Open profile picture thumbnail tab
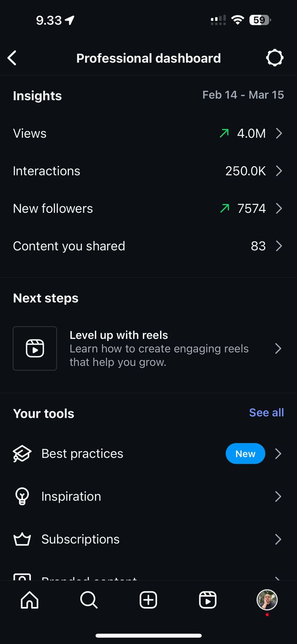The height and width of the screenshot is (644, 297). click(x=267, y=600)
